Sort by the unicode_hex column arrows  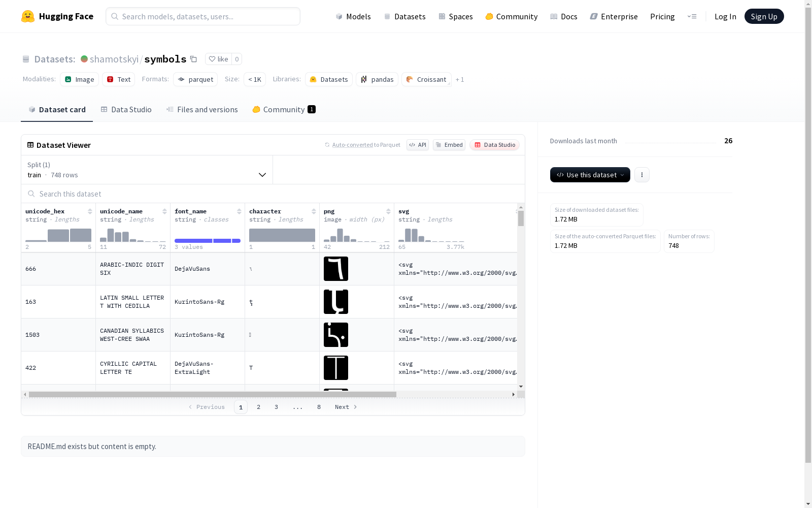point(90,211)
